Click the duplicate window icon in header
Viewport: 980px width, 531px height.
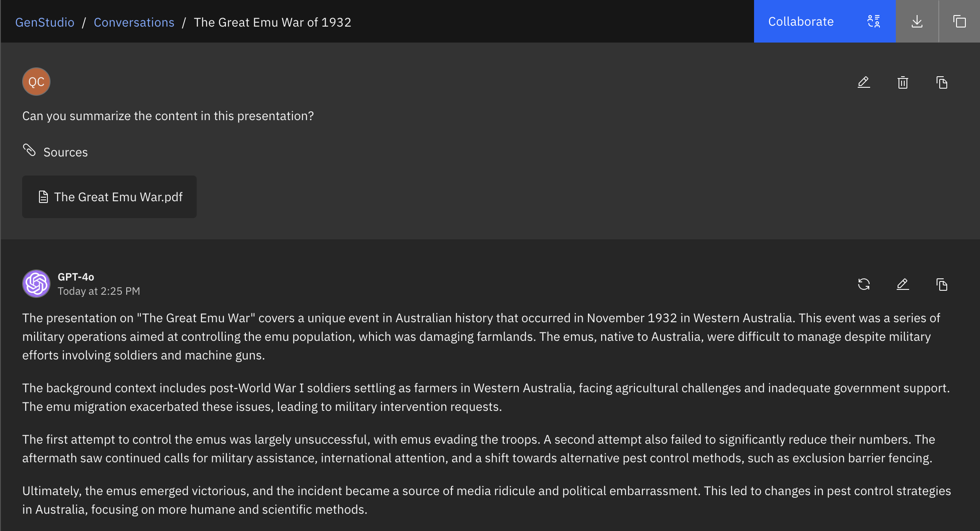click(x=959, y=21)
